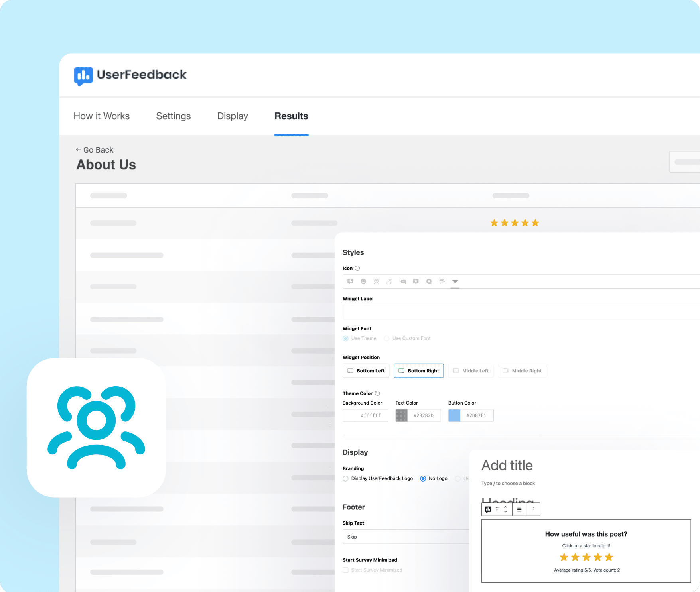700x592 pixels.
Task: Open the Button Color swatch
Action: 454,415
